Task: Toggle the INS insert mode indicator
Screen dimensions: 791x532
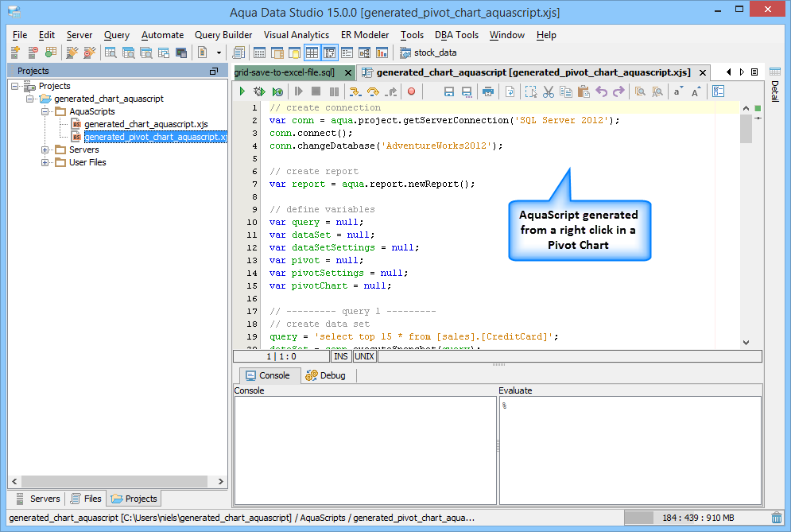Action: coord(340,356)
